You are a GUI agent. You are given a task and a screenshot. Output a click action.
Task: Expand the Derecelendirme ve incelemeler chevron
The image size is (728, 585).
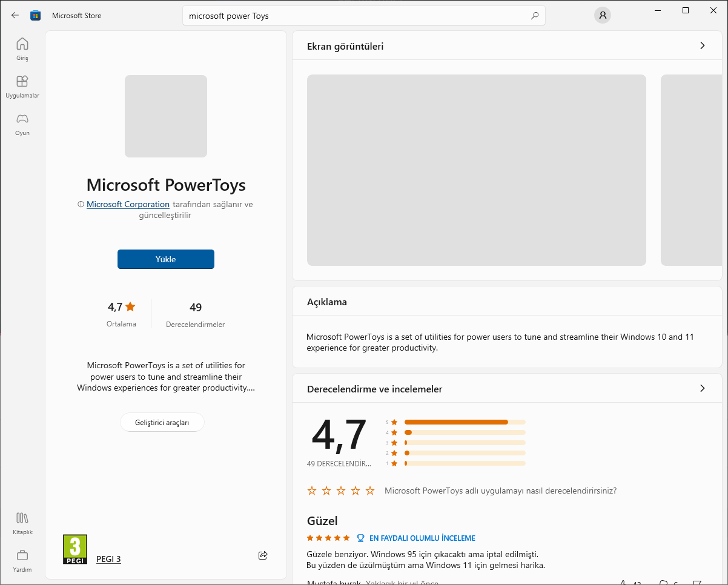coord(703,388)
